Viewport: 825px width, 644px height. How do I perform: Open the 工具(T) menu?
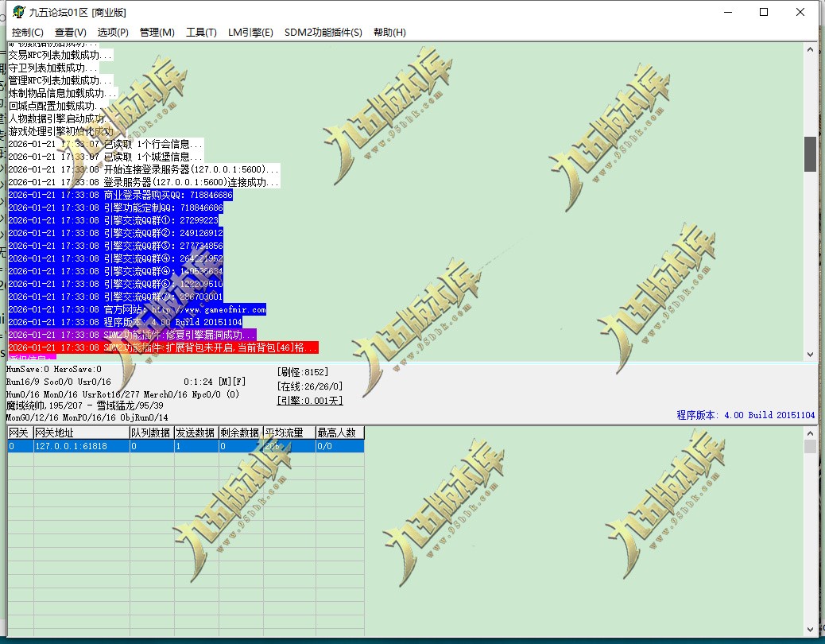pos(202,33)
